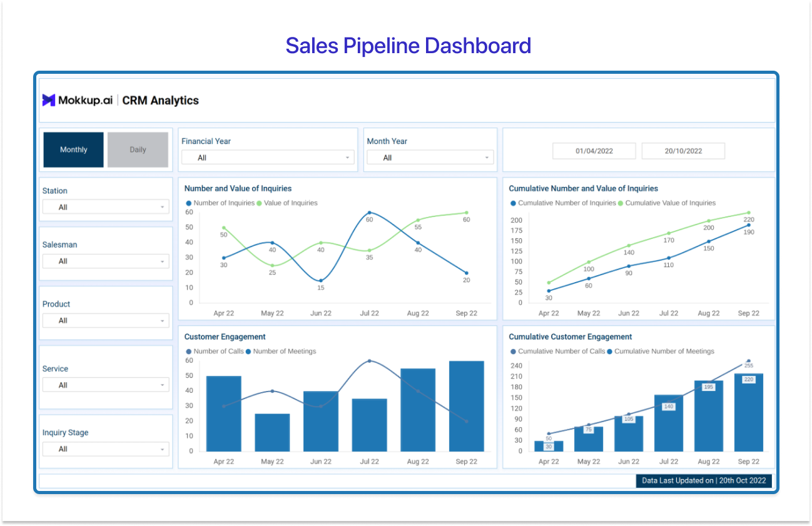
Task: Click the cumulative bar labeled 195
Action: click(709, 416)
